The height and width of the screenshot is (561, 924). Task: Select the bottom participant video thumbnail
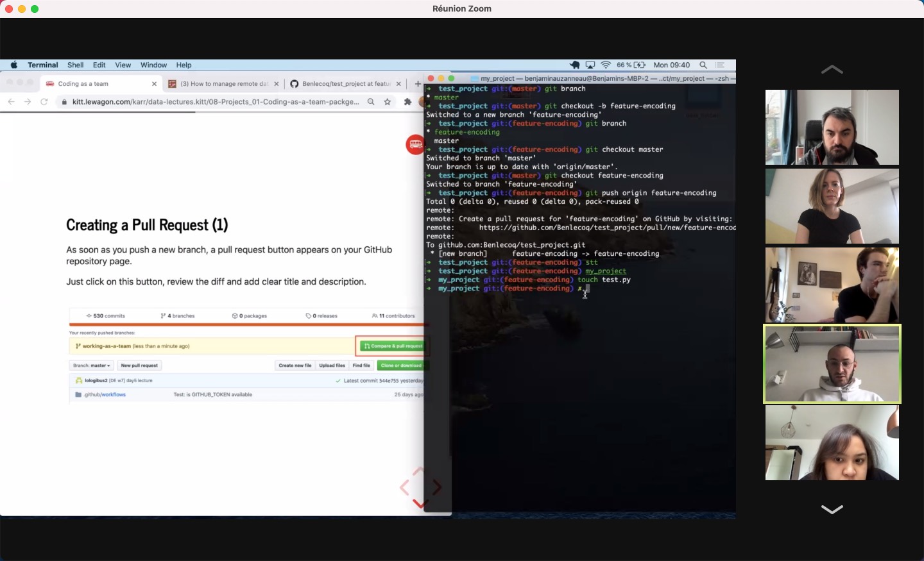[x=832, y=442]
